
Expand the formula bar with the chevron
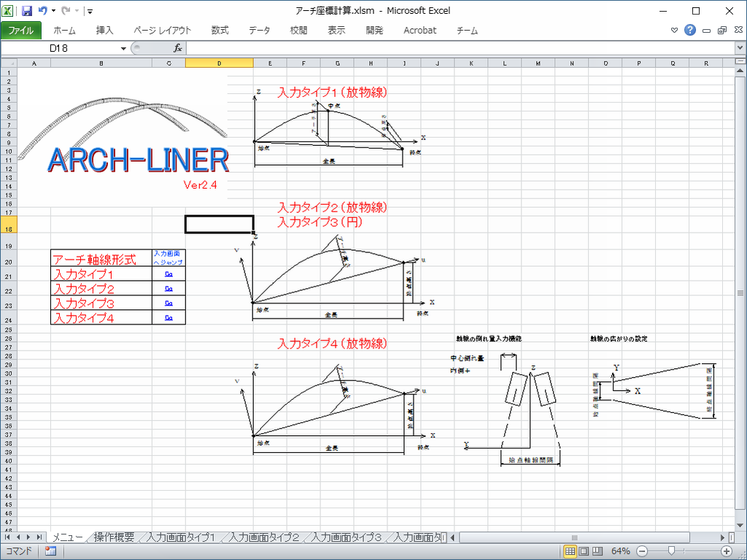pos(740,48)
